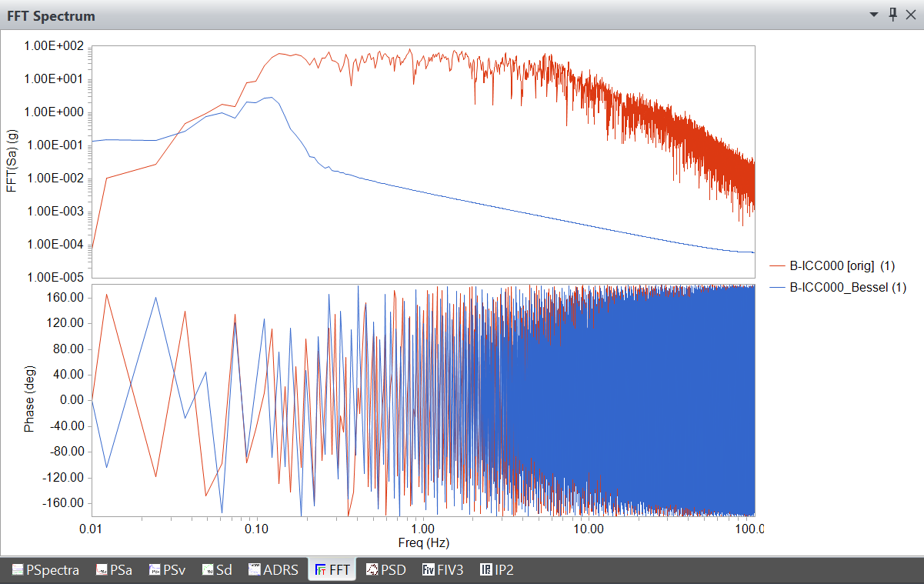Viewport: 924px width, 584px height.
Task: Click the FIV3 tab icon
Action: [x=429, y=570]
